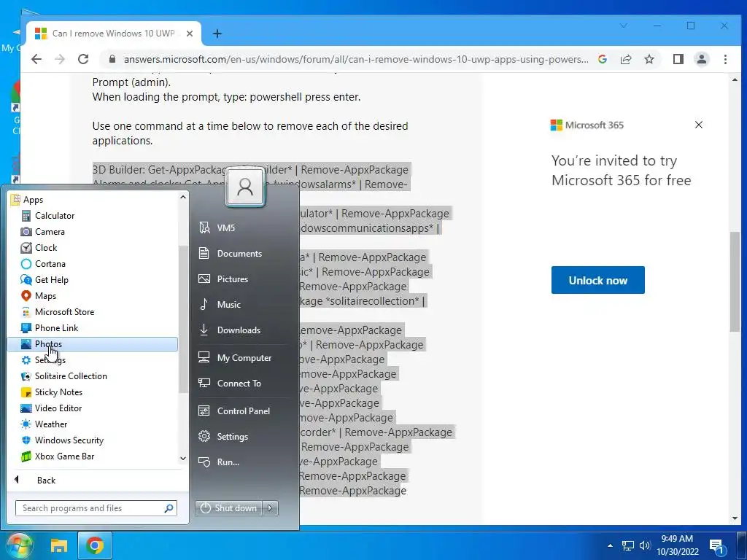Open the network tray icon

point(628,545)
